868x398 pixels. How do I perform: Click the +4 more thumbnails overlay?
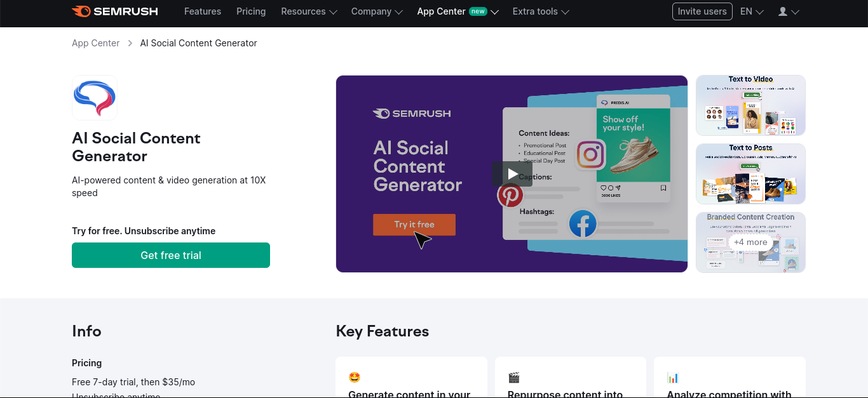[x=750, y=242]
